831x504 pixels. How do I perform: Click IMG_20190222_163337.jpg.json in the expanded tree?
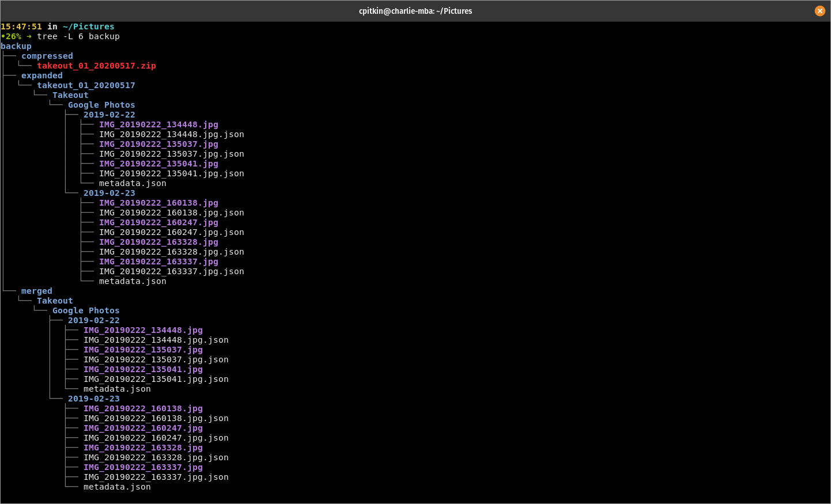172,271
